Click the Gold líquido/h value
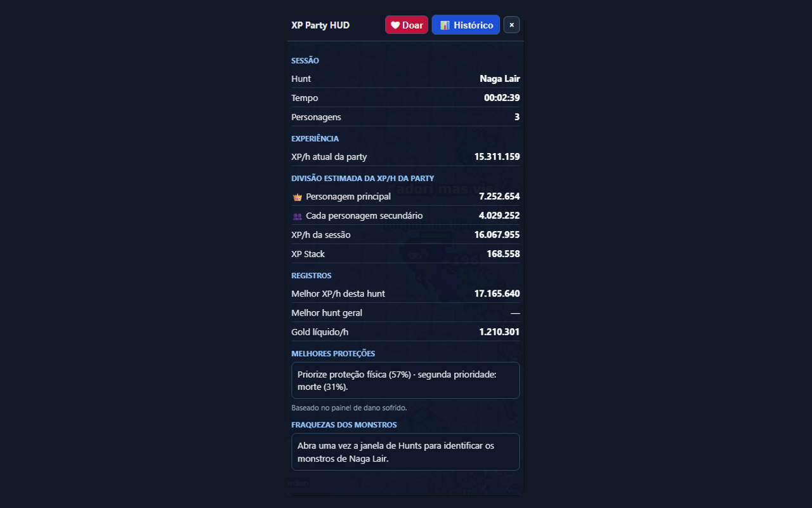This screenshot has width=812, height=508. (499, 332)
